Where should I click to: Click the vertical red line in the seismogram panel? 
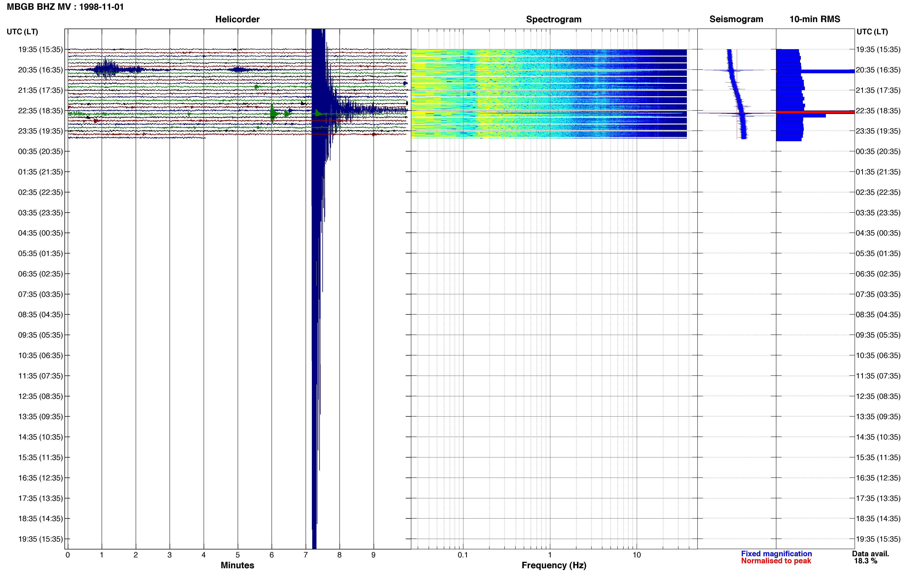click(737, 94)
